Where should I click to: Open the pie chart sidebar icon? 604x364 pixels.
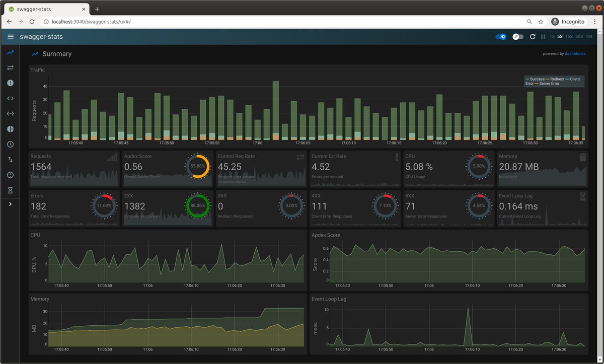tap(11, 129)
